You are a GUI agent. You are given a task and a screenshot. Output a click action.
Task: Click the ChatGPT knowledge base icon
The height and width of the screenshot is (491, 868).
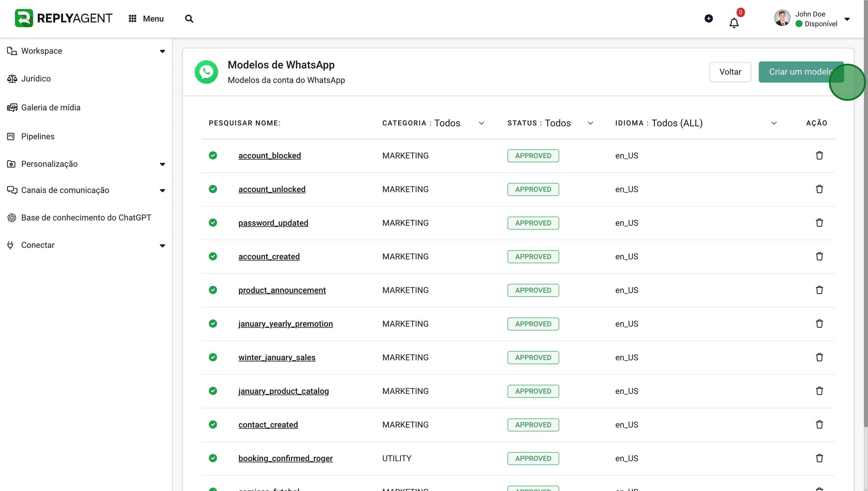(12, 218)
